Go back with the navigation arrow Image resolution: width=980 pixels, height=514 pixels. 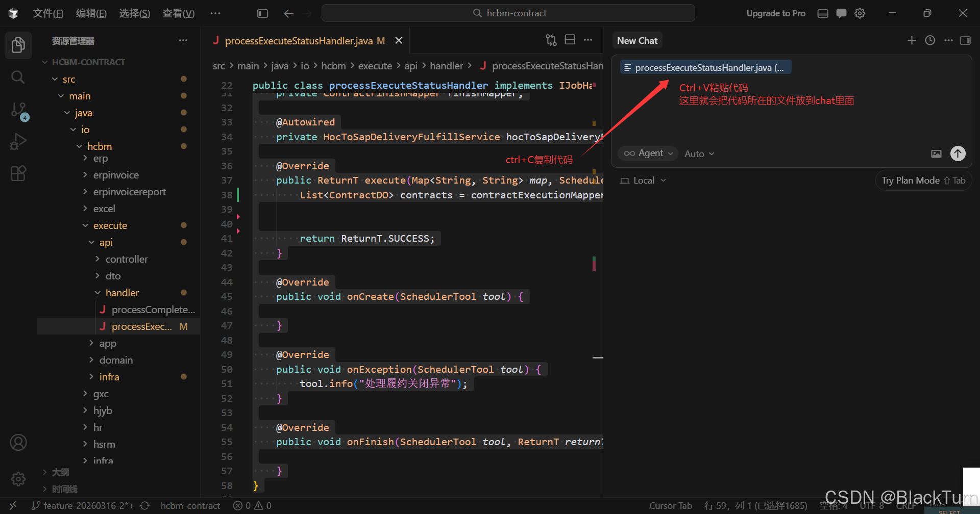click(x=288, y=13)
